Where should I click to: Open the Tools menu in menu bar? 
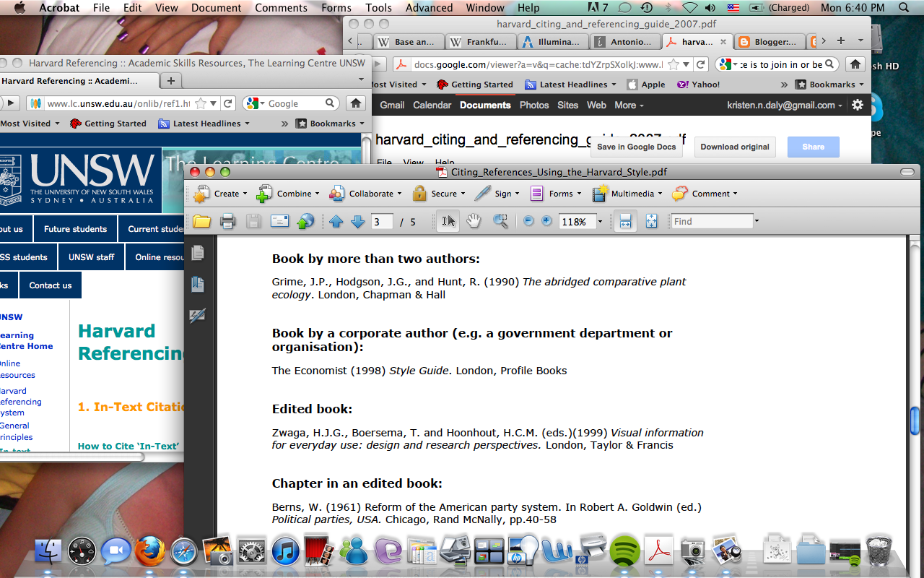pos(378,8)
